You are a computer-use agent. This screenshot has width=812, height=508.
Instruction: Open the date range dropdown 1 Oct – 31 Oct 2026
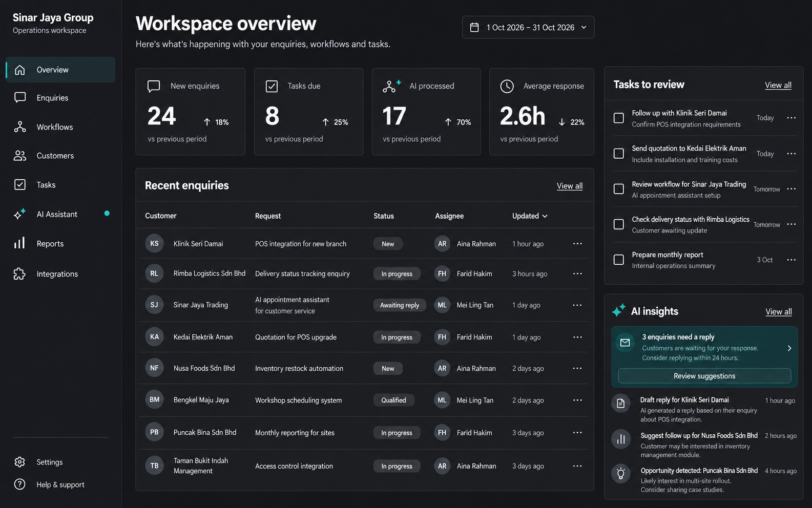pos(528,27)
